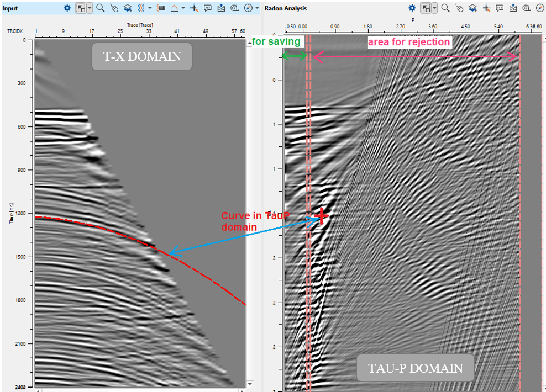The height and width of the screenshot is (392, 546).
Task: Click the Radon Analysis panel title
Action: click(x=285, y=8)
